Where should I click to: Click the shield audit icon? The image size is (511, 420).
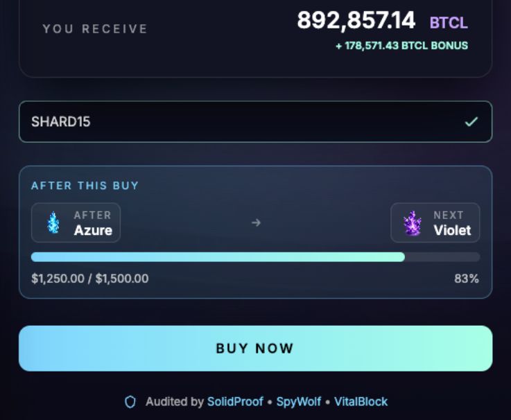(x=130, y=402)
